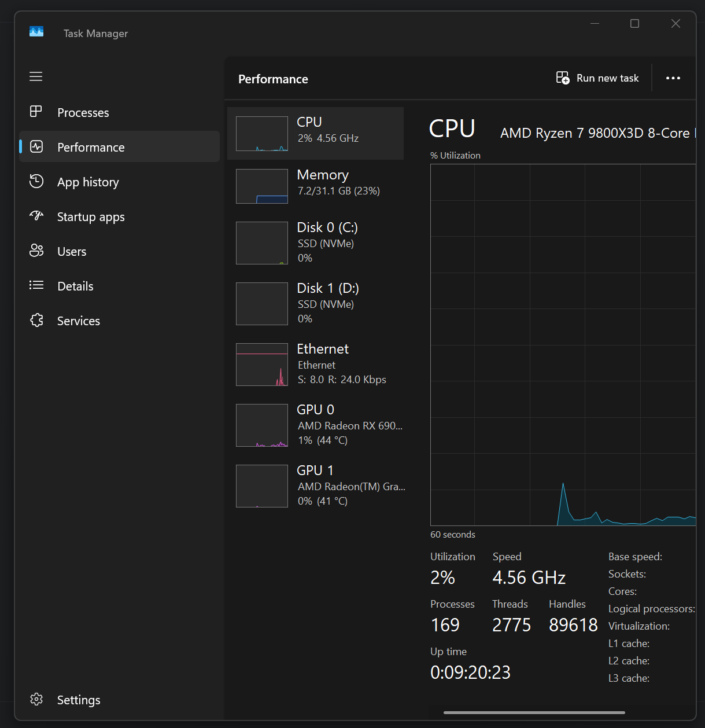This screenshot has height=728, width=705.
Task: Click the Base speed label
Action: tap(635, 557)
